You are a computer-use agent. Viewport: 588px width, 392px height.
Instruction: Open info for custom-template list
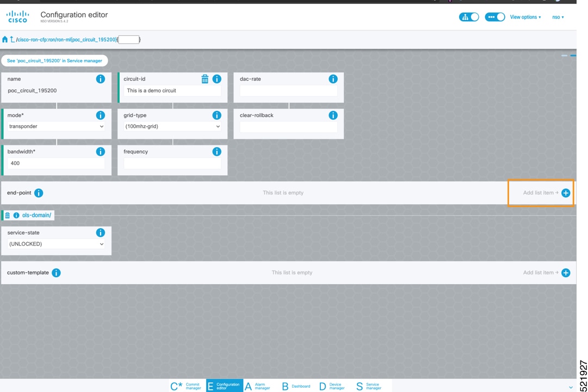(x=56, y=273)
